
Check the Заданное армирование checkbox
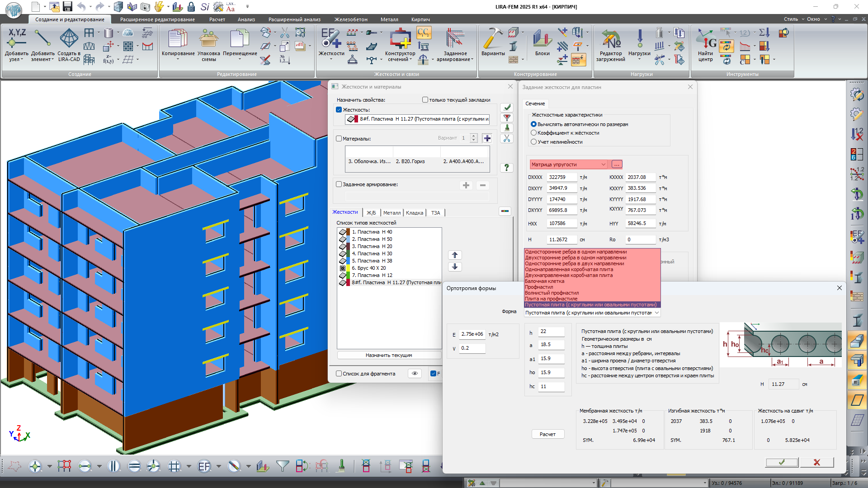tap(339, 184)
